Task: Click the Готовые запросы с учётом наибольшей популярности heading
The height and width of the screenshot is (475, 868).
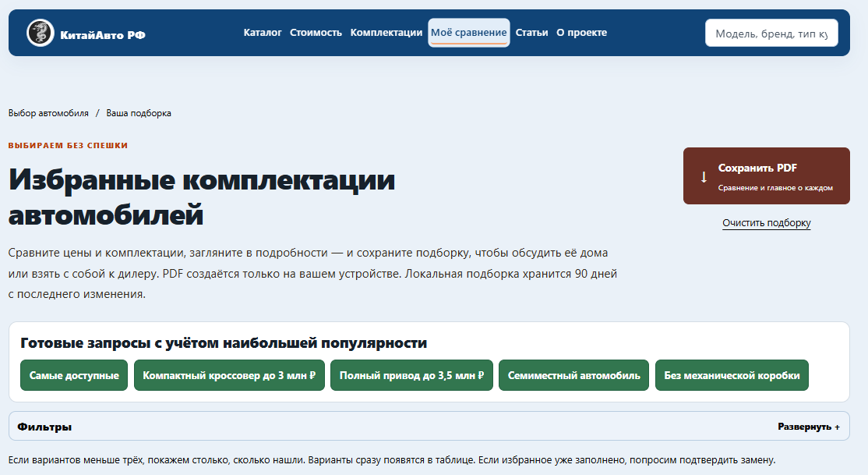Action: tap(224, 343)
